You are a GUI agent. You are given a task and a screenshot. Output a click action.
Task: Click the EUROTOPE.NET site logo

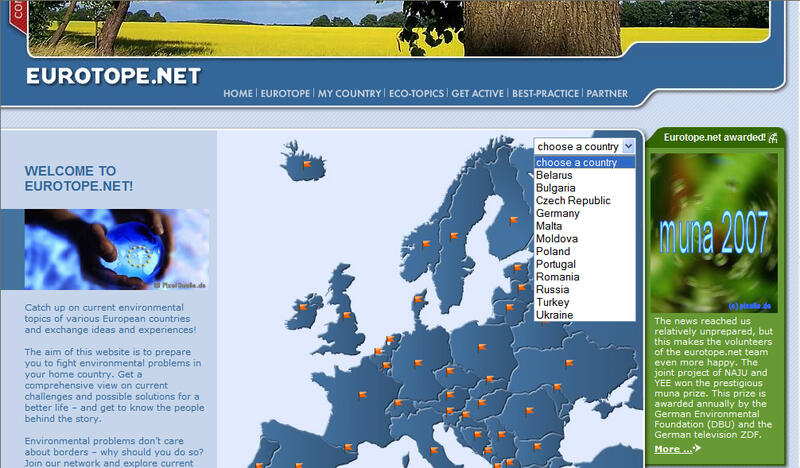113,77
